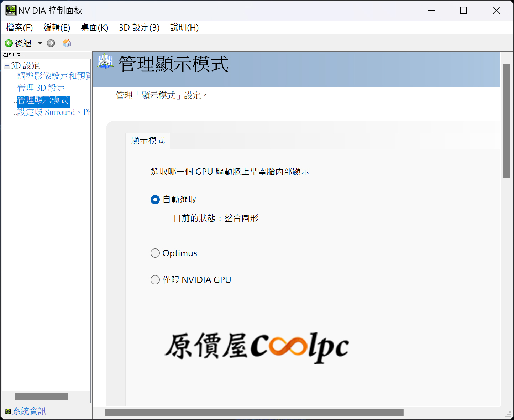Viewport: 514px width, 420px height.
Task: Collapse the 3D 設定 tree node
Action: 7,66
